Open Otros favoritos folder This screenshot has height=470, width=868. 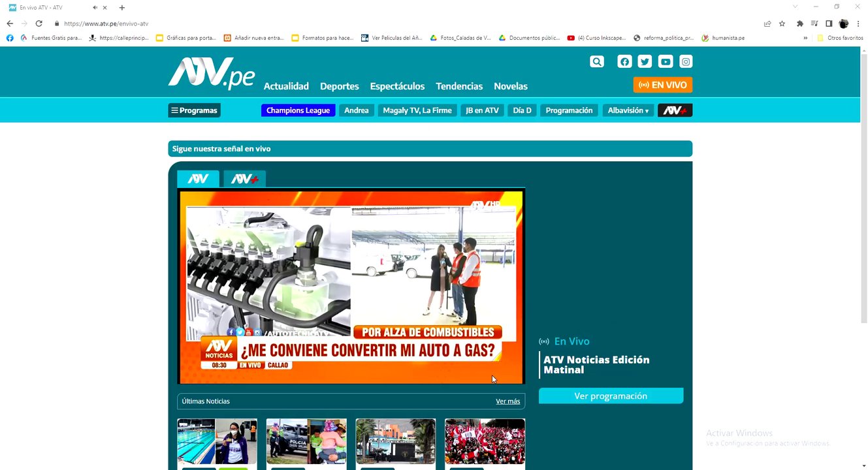(840, 38)
